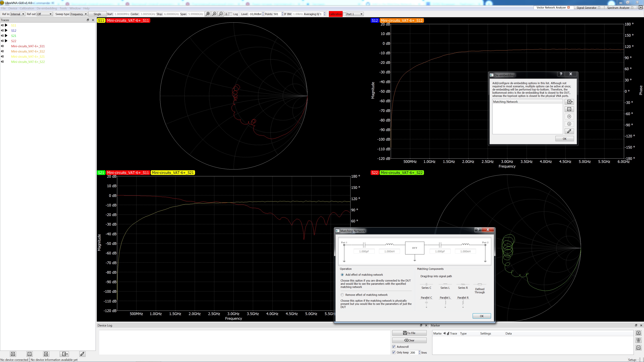
Task: Switch to the Spectrum Analyzer tab
Action: 618,8
